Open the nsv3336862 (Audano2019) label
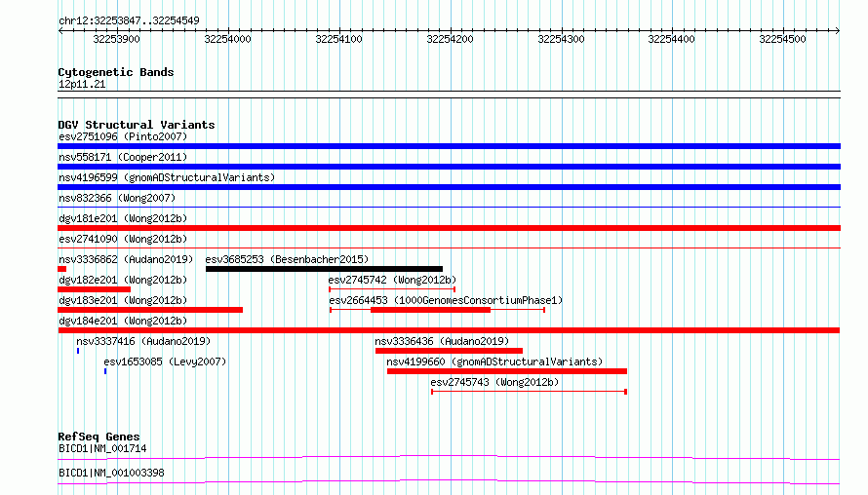Screen dimensions: 868x495 coord(126,259)
